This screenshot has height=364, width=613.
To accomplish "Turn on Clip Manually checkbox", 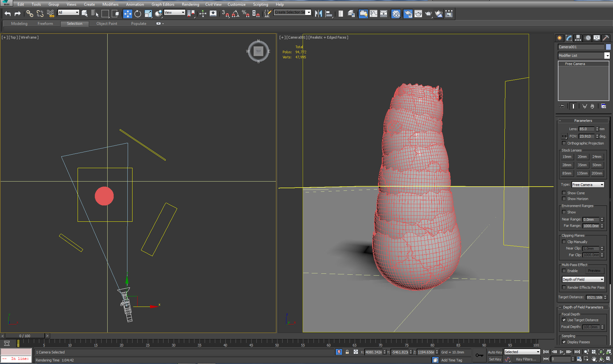I will [x=564, y=242].
